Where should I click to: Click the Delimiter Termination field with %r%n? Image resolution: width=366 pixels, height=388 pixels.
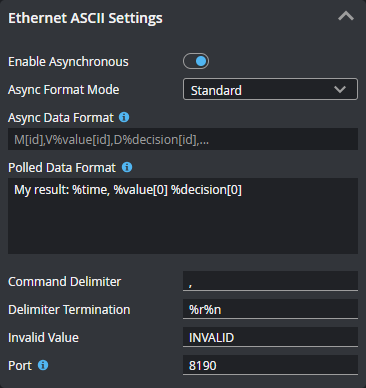[x=270, y=309]
